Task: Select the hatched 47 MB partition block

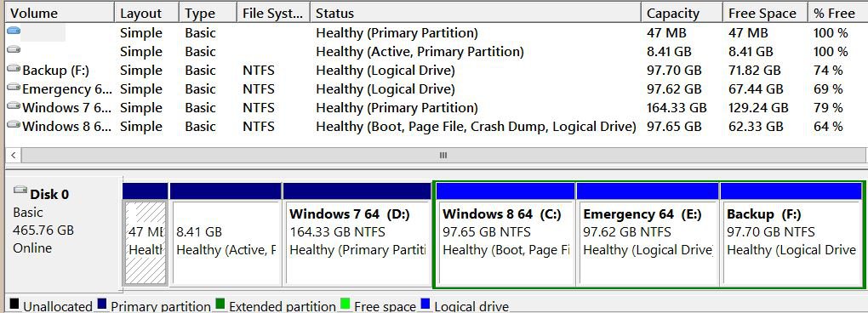Action: [x=145, y=235]
